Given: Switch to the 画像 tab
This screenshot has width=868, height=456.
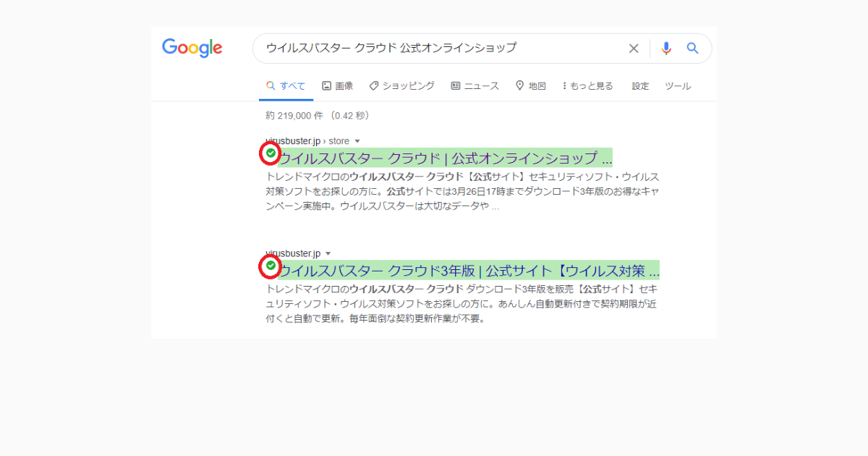Looking at the screenshot, I should click(x=338, y=85).
